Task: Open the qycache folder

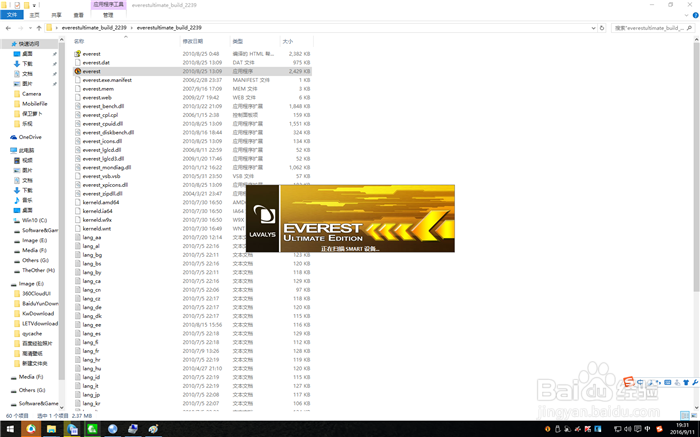Action: tap(32, 333)
